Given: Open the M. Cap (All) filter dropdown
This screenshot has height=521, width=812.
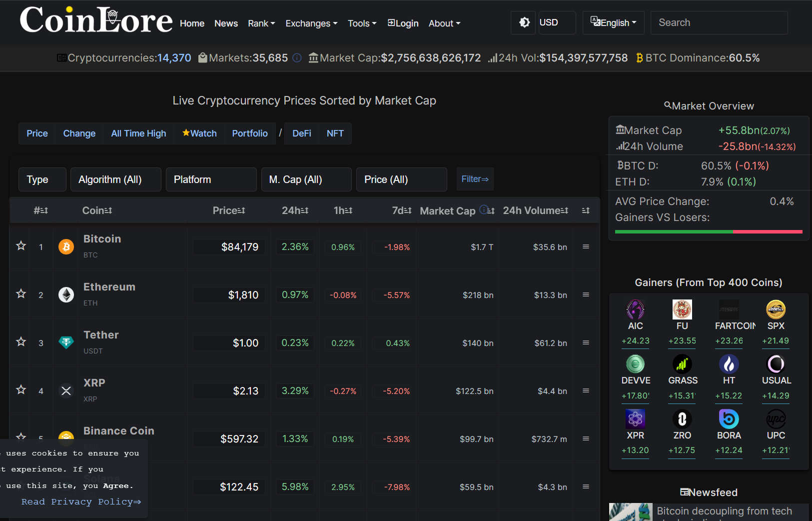Looking at the screenshot, I should [x=306, y=179].
